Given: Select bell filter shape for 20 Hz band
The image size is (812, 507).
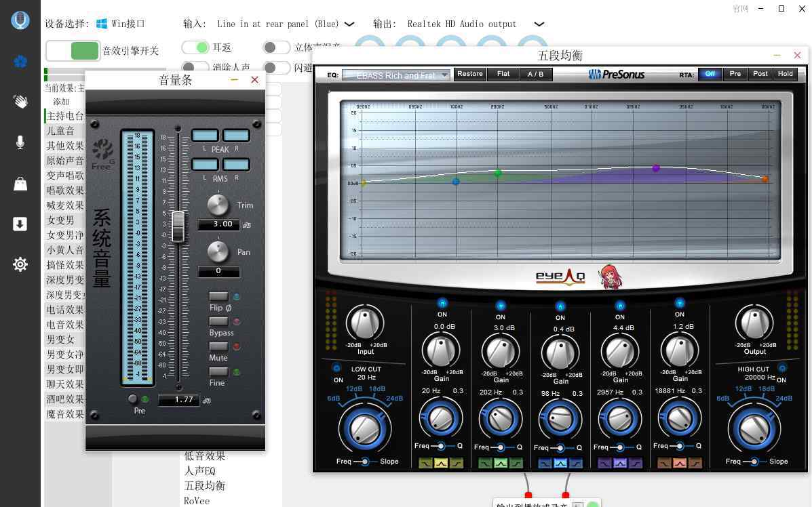Looking at the screenshot, I should click(441, 463).
